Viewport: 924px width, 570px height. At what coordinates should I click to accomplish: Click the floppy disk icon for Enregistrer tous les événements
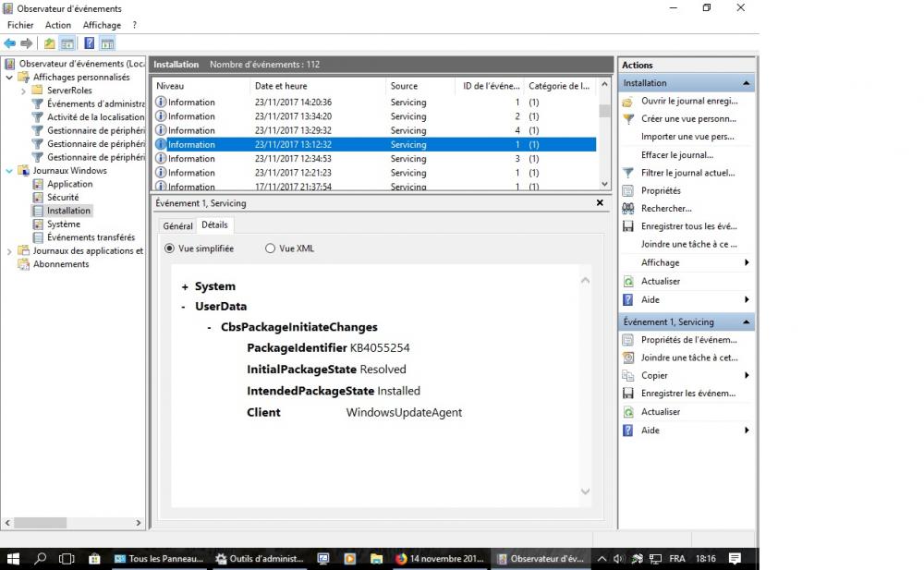[628, 226]
